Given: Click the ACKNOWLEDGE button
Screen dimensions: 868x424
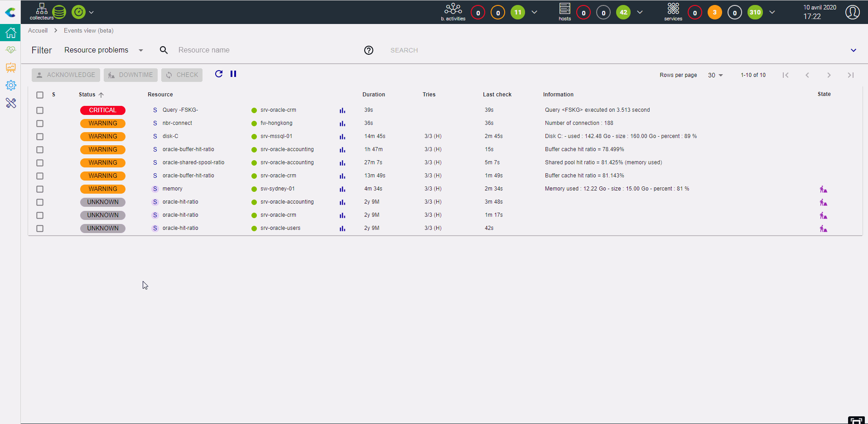Looking at the screenshot, I should [66, 75].
